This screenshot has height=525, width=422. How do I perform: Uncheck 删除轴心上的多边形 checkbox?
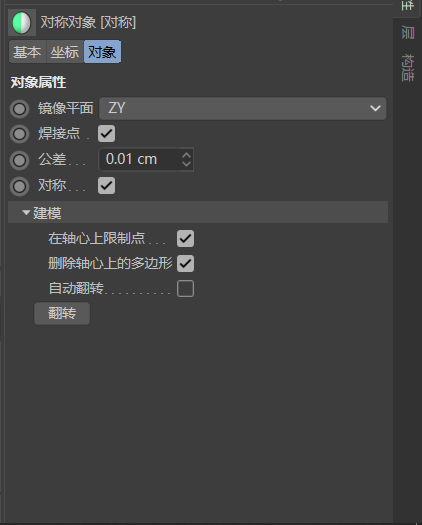click(x=185, y=263)
